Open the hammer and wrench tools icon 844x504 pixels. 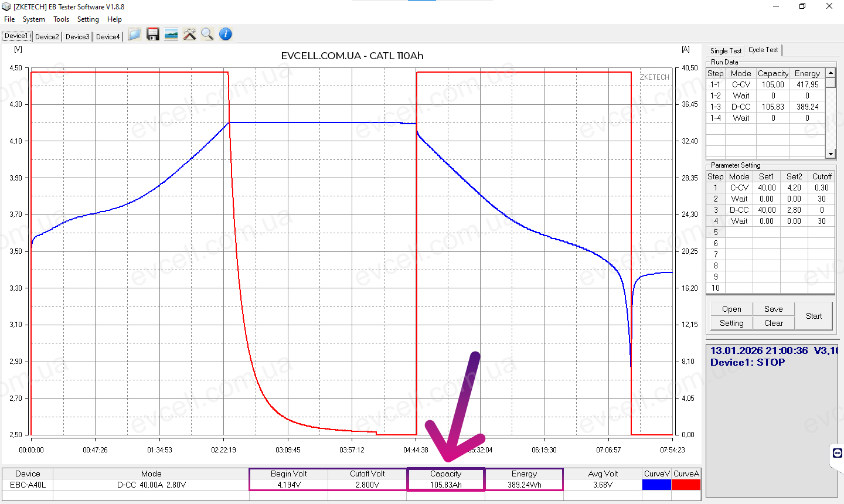coord(189,35)
